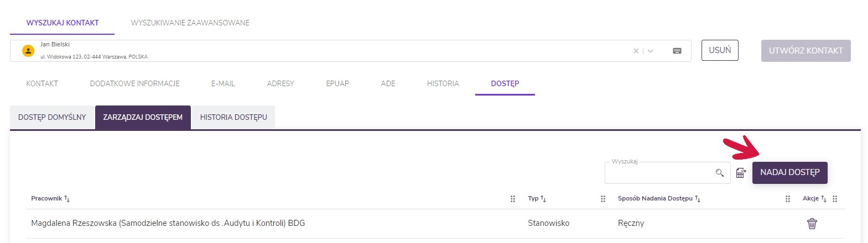Sort the table by Pracownik column
This screenshot has height=243, width=868.
click(x=67, y=199)
